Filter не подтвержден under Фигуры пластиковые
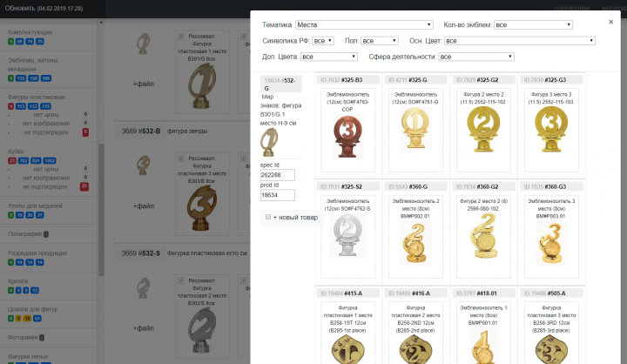This screenshot has width=627, height=364. 46,132
